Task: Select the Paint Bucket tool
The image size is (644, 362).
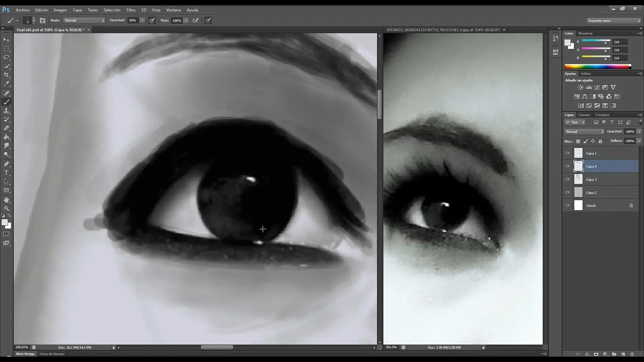Action: click(x=6, y=137)
